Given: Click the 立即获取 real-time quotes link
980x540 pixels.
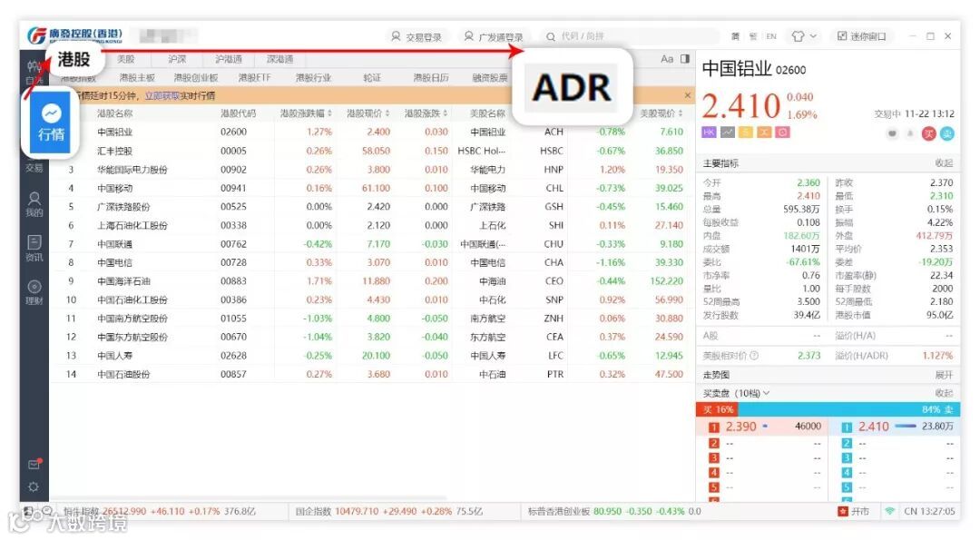Looking at the screenshot, I should 162,95.
